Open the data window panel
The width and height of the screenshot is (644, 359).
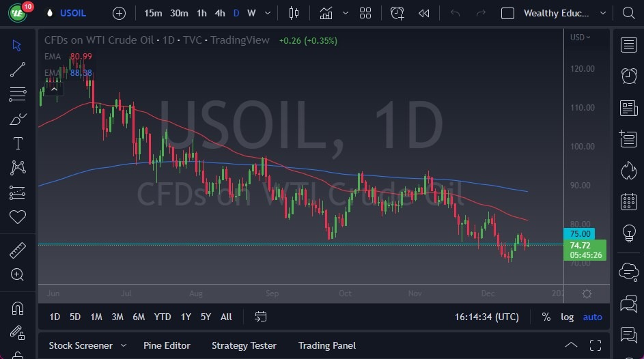point(629,139)
